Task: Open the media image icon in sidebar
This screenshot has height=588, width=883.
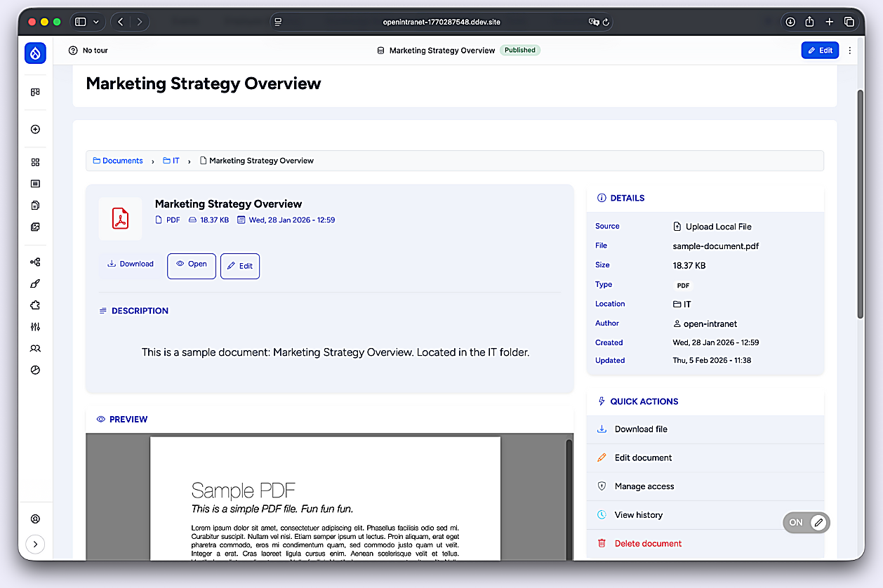Action: (x=35, y=227)
